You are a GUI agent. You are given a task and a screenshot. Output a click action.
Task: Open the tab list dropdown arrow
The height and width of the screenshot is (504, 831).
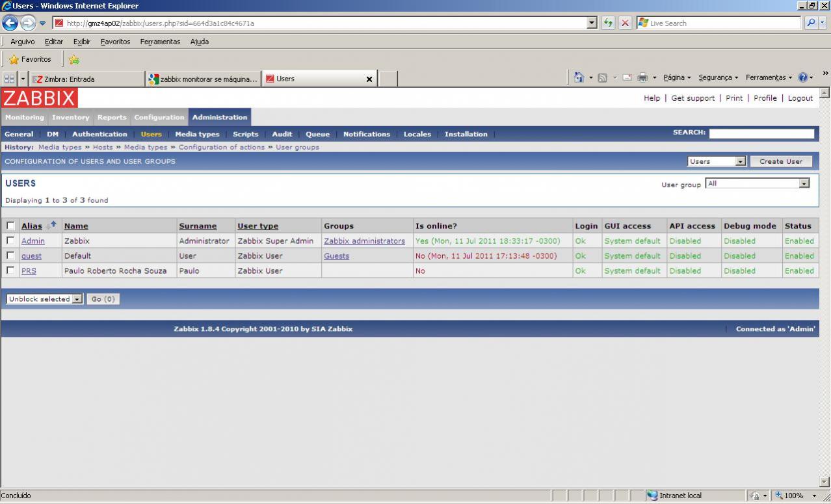coord(23,79)
